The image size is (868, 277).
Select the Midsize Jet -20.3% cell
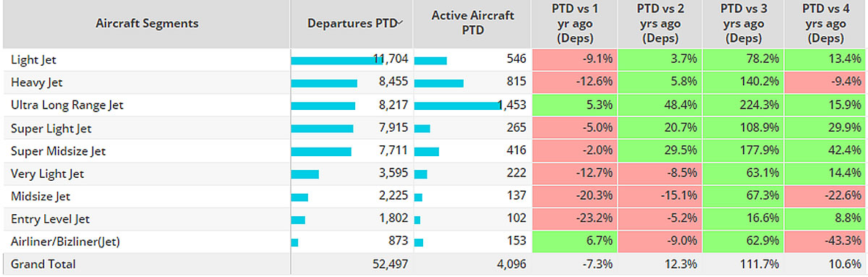pos(574,196)
